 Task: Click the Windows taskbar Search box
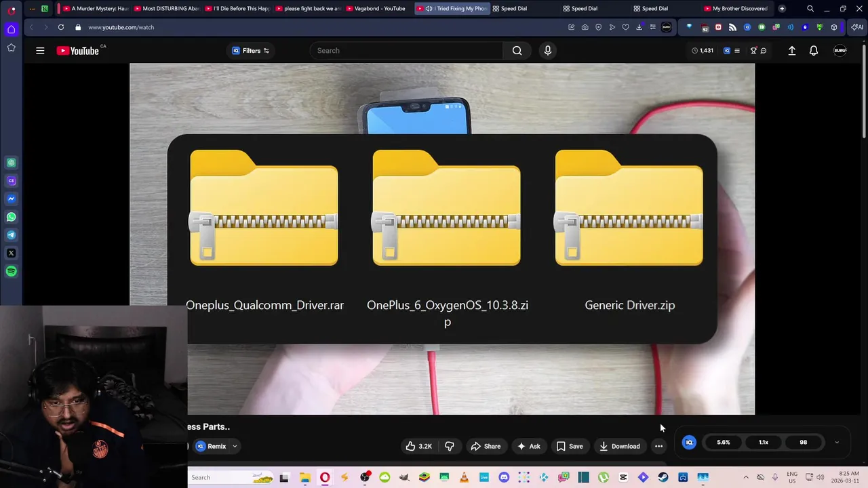coord(231,478)
